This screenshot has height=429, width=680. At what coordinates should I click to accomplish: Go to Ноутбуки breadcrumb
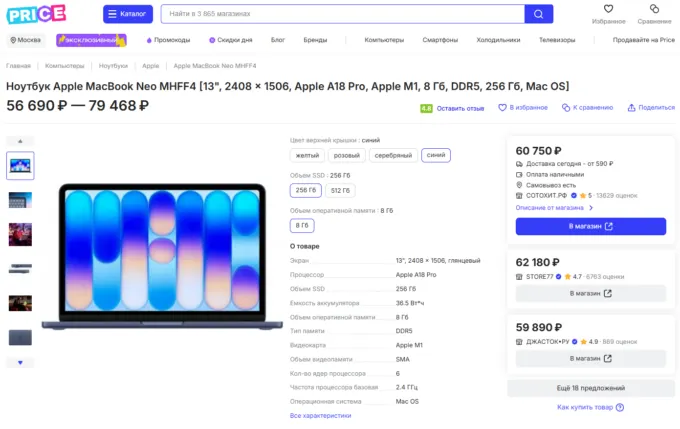(113, 66)
